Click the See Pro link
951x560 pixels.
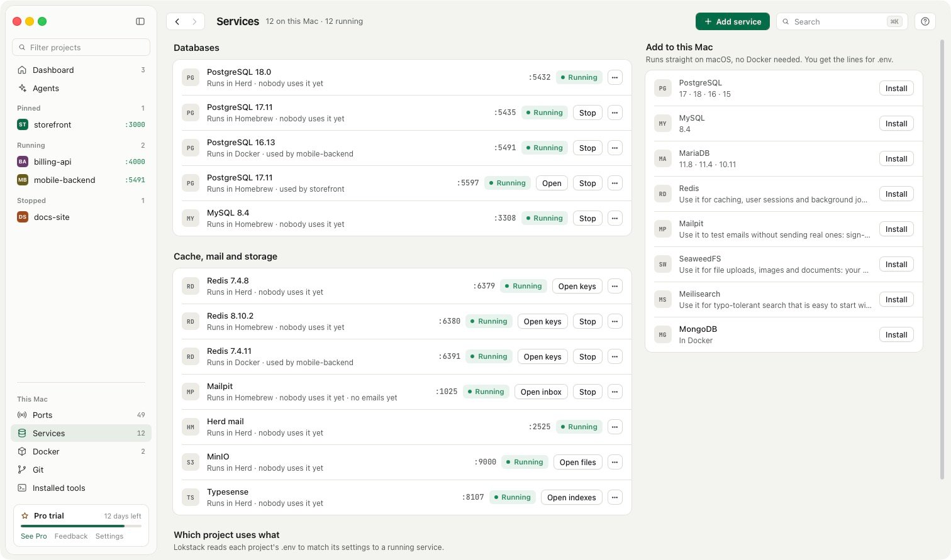pos(34,536)
